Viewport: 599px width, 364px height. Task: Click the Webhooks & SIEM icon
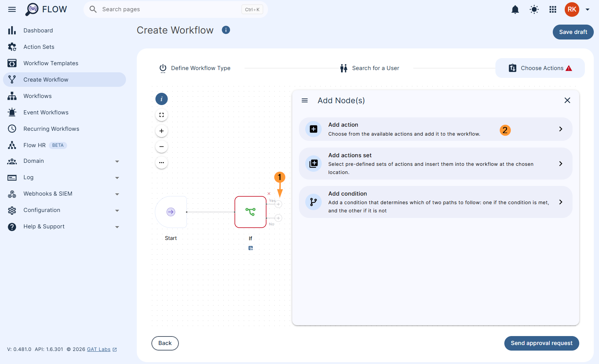(x=12, y=194)
